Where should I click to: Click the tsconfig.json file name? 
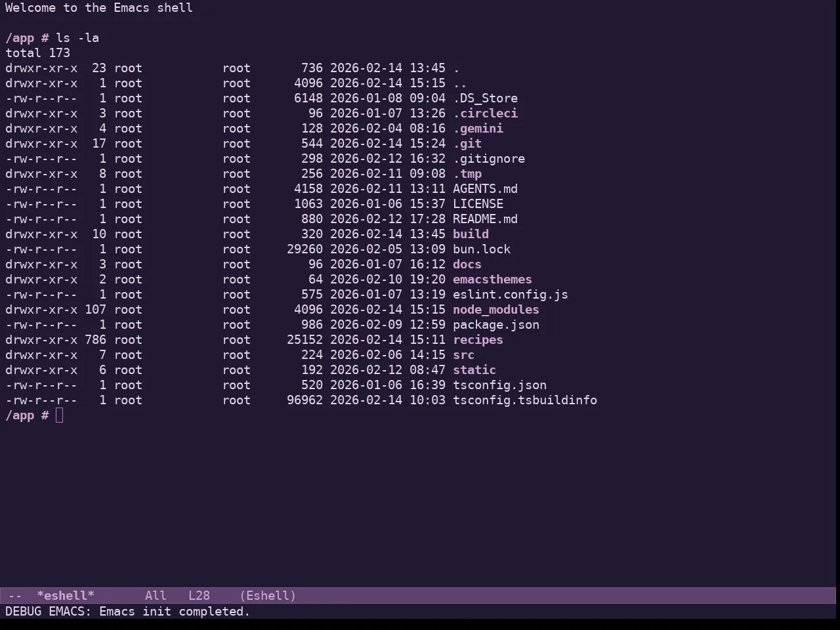(x=499, y=385)
